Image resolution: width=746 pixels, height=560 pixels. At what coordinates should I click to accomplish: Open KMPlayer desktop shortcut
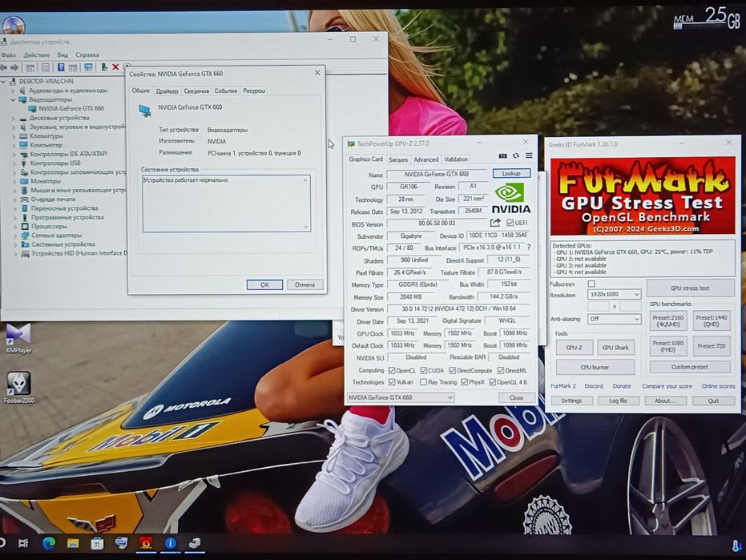coord(18,338)
